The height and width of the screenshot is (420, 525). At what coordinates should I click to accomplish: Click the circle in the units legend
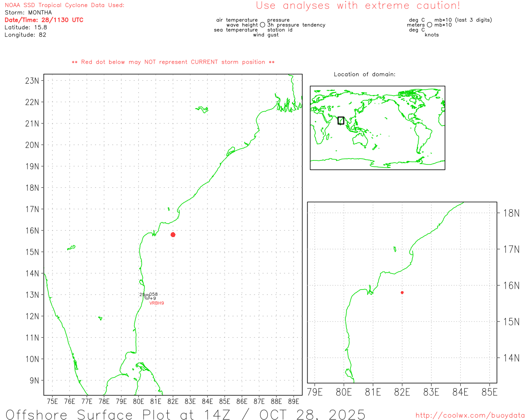pyautogui.click(x=429, y=25)
